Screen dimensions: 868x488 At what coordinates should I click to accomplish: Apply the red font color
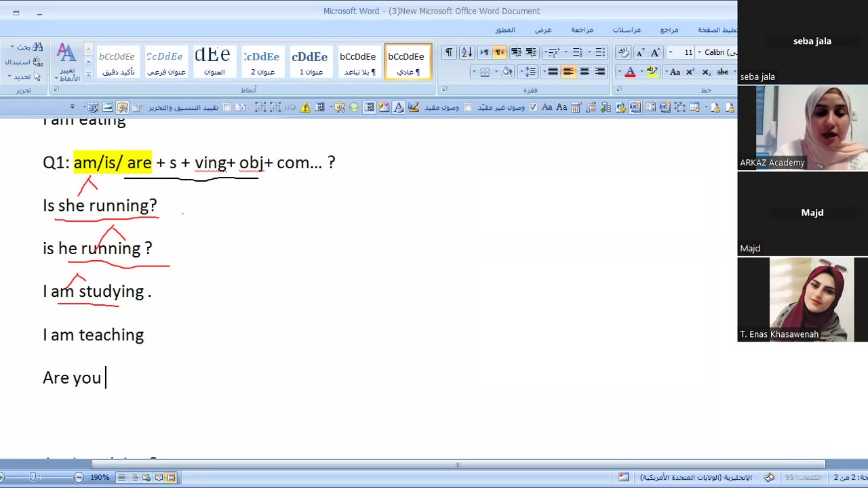click(630, 72)
